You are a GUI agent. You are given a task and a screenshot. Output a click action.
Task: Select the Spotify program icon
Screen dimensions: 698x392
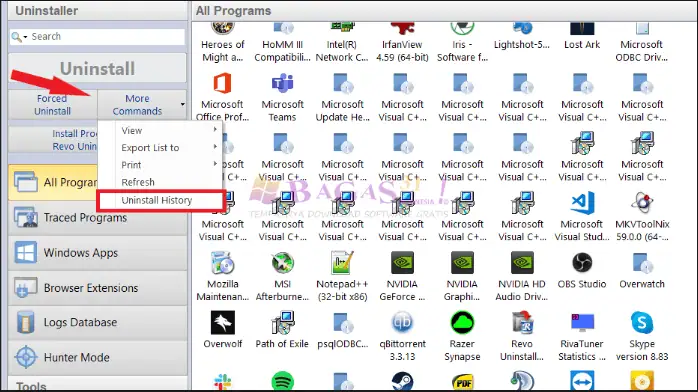click(282, 381)
